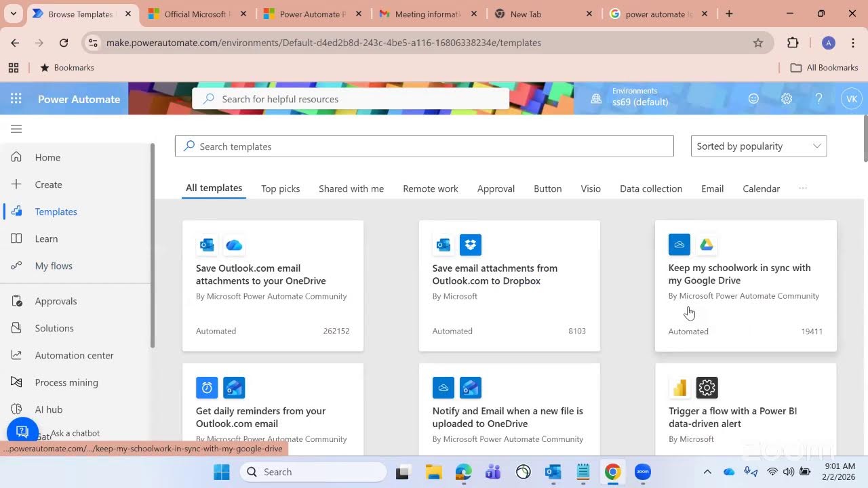This screenshot has height=488, width=868.
Task: Bookmark this page with the star icon
Action: 758,43
